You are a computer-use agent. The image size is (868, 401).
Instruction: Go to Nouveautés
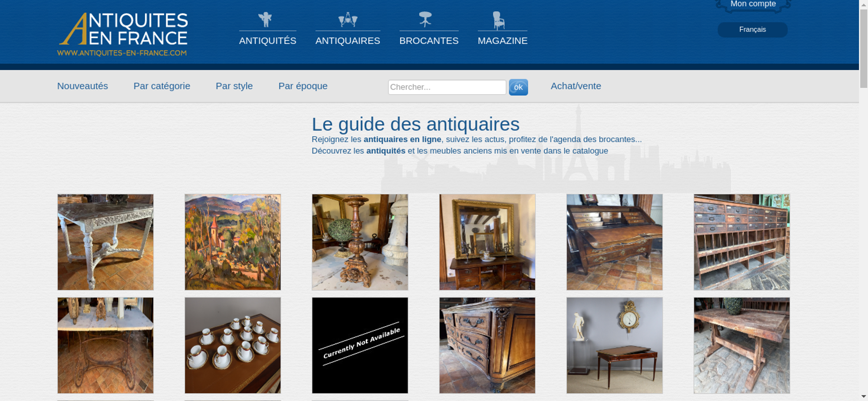(x=82, y=86)
